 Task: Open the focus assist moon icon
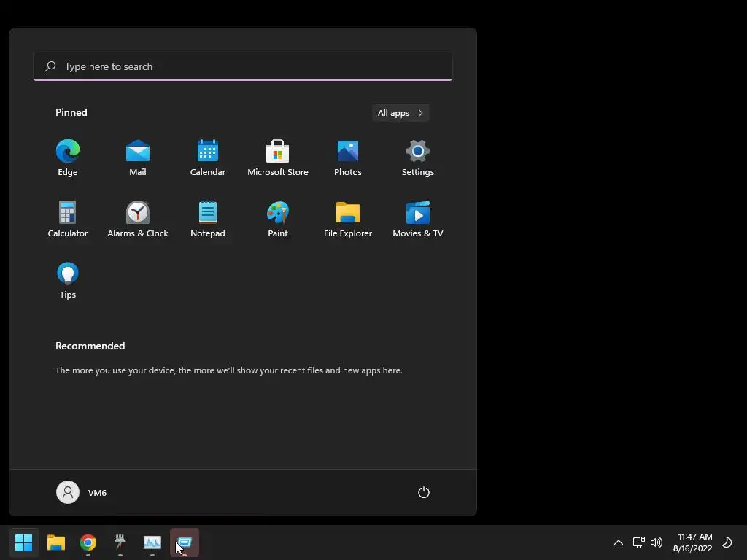(727, 542)
